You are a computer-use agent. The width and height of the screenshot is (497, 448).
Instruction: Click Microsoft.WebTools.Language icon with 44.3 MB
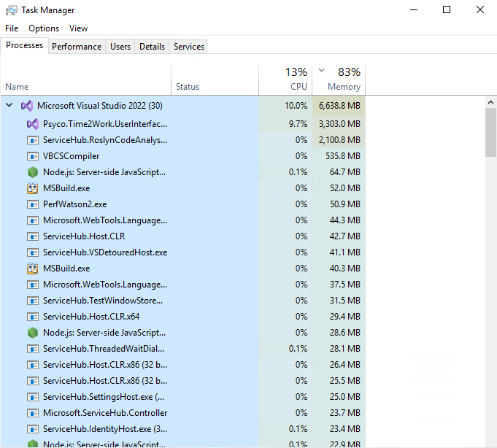[33, 220]
